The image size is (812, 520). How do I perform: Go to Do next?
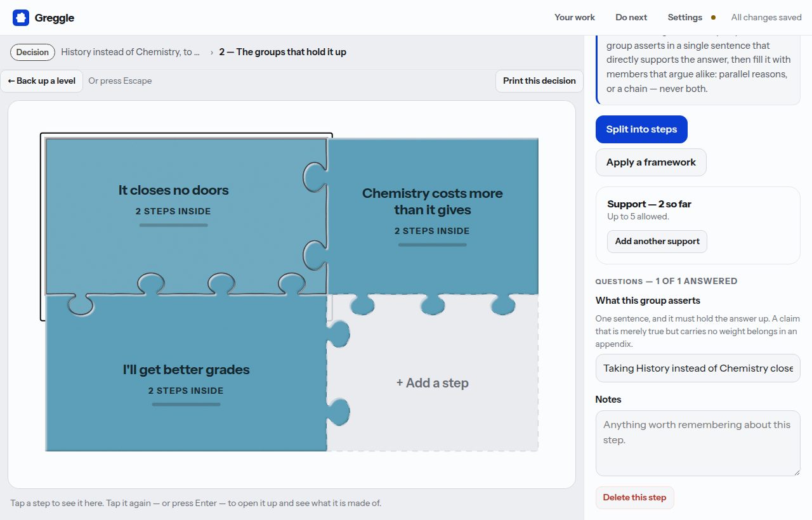(631, 17)
